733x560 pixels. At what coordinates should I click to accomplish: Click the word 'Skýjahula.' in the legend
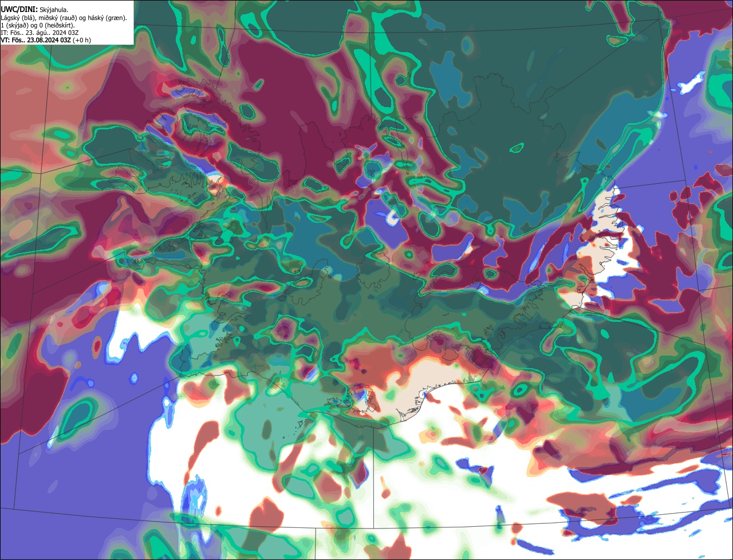(x=54, y=10)
